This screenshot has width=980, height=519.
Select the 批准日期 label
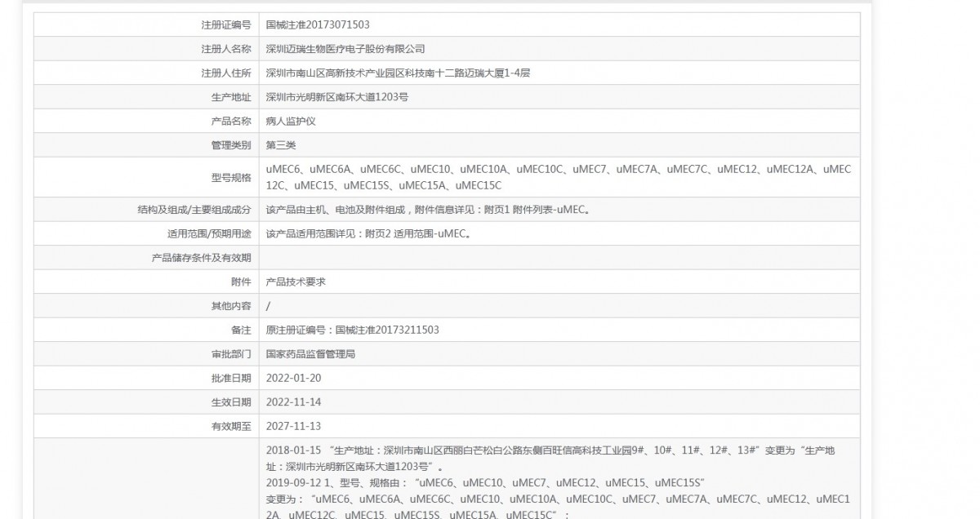tap(231, 378)
